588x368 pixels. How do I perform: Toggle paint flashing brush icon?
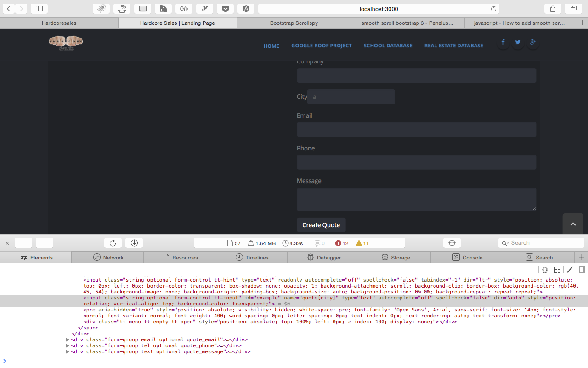coord(570,270)
